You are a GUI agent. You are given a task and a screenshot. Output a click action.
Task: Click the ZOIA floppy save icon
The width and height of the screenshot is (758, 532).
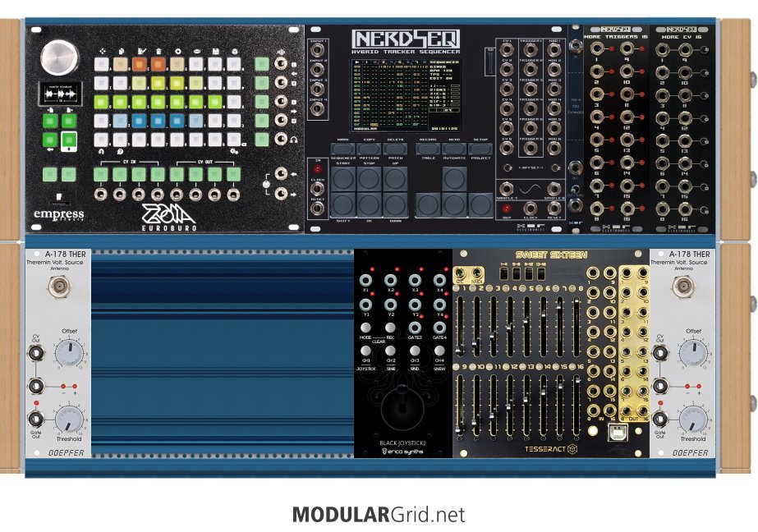216,51
